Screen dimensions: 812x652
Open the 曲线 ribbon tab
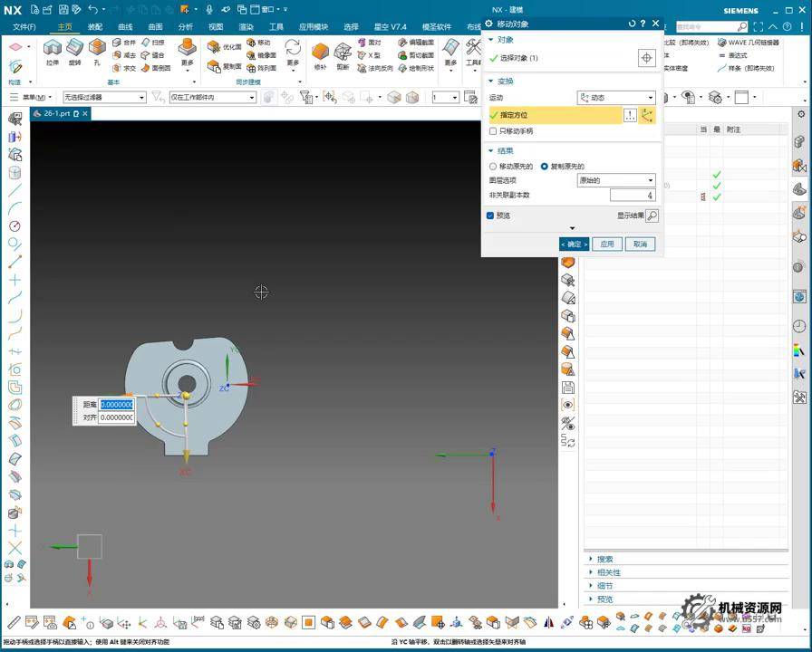125,27
